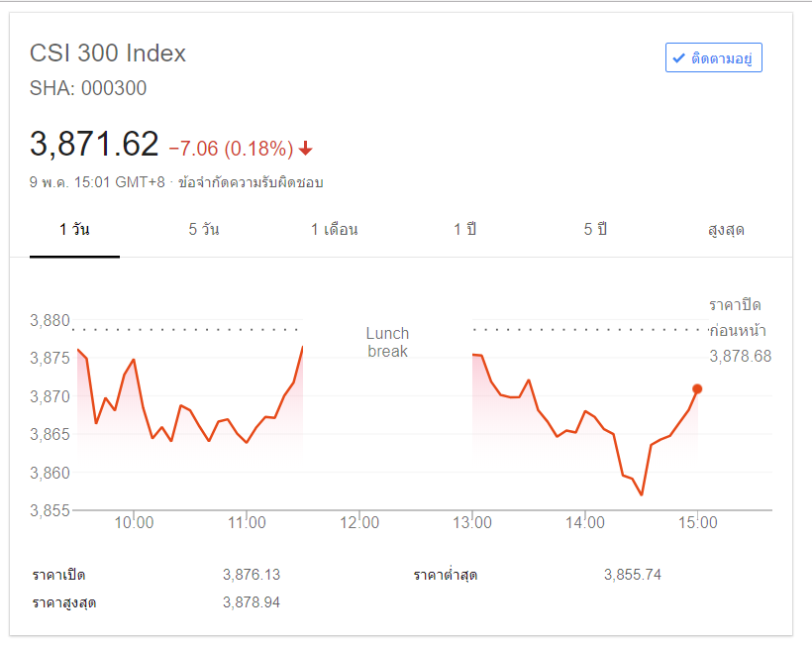Click the red endpoint dot on chart
Image resolution: width=812 pixels, height=652 pixels.
point(697,388)
